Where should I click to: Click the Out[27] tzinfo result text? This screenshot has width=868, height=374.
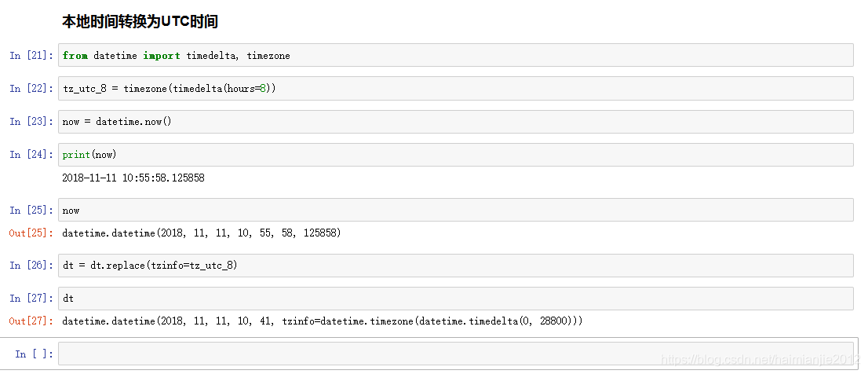tap(323, 321)
